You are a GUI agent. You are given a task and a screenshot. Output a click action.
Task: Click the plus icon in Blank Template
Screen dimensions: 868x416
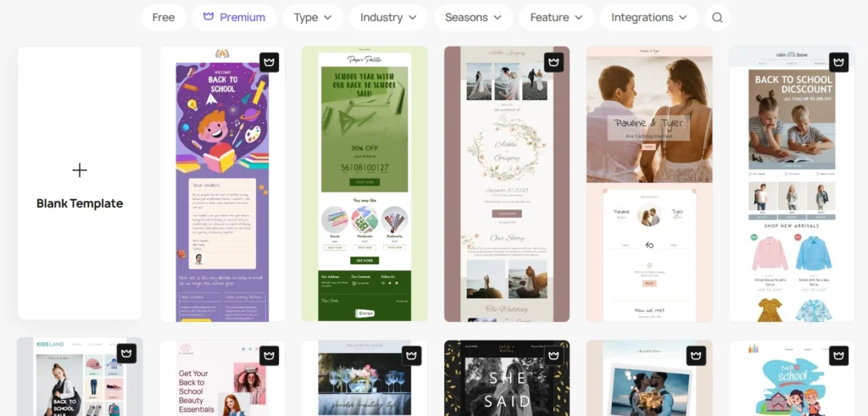[x=80, y=169]
